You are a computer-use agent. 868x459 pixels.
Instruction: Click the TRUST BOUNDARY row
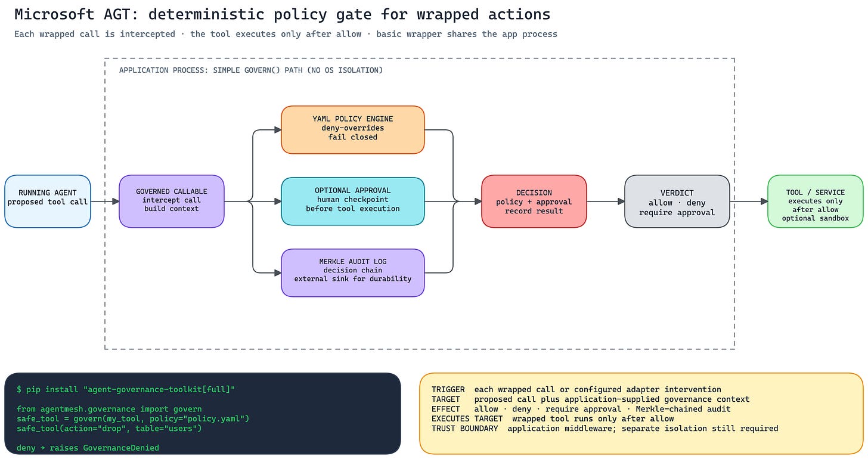[x=605, y=428]
